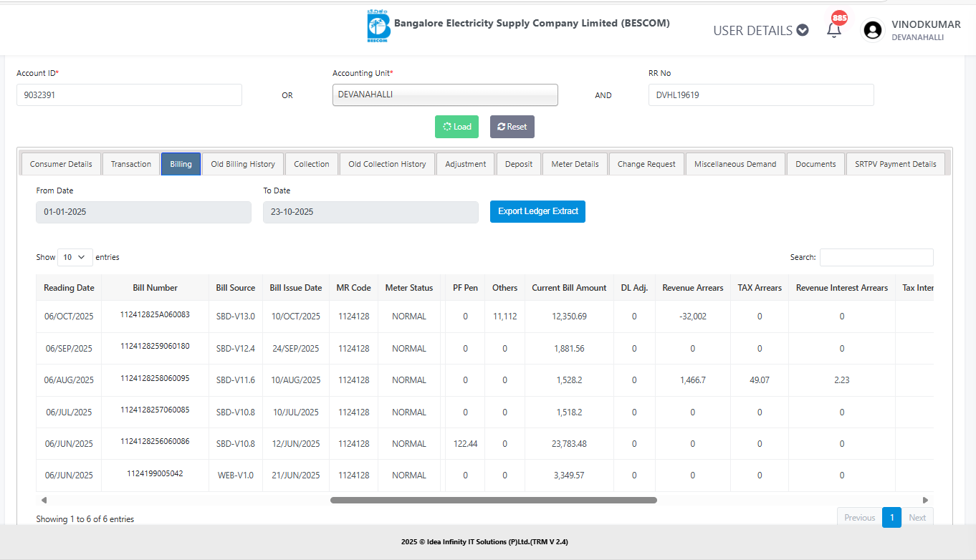
Task: Go to SRTPV Payment Details tab
Action: [895, 164]
